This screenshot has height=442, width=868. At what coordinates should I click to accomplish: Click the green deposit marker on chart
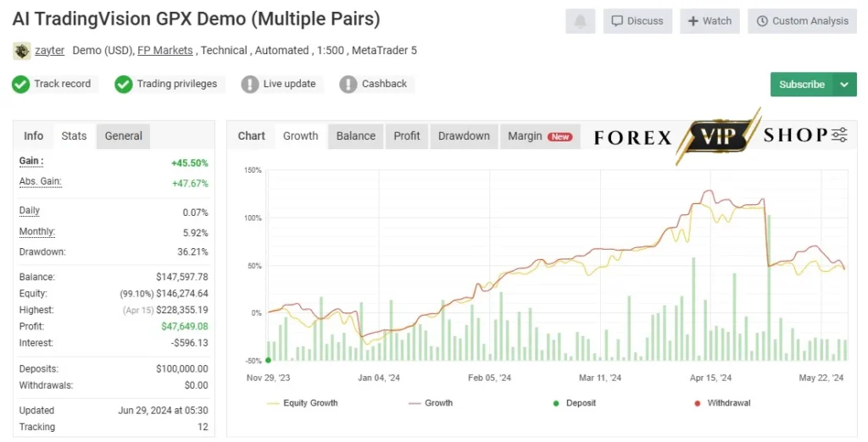click(x=269, y=360)
